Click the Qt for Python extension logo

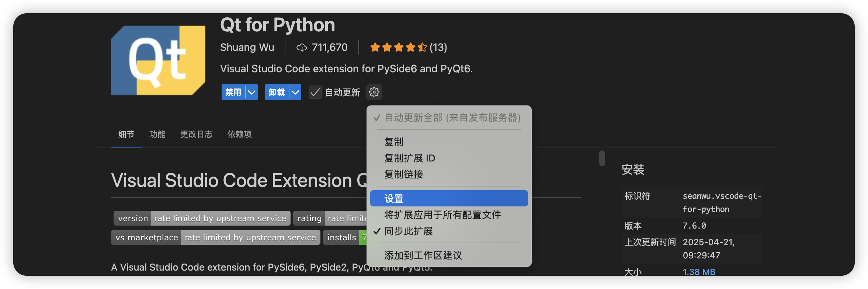point(158,60)
